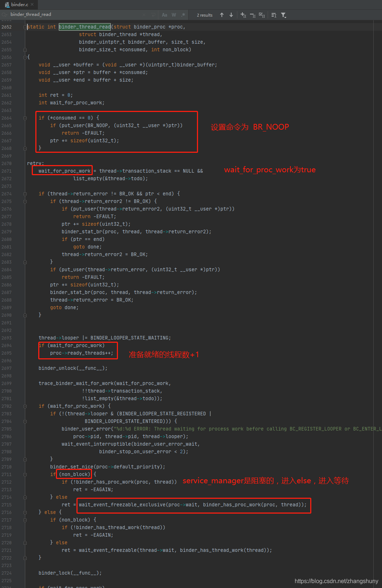Collapse non_block fold at line 2711
Image resolution: width=382 pixels, height=588 pixels.
pyautogui.click(x=25, y=475)
